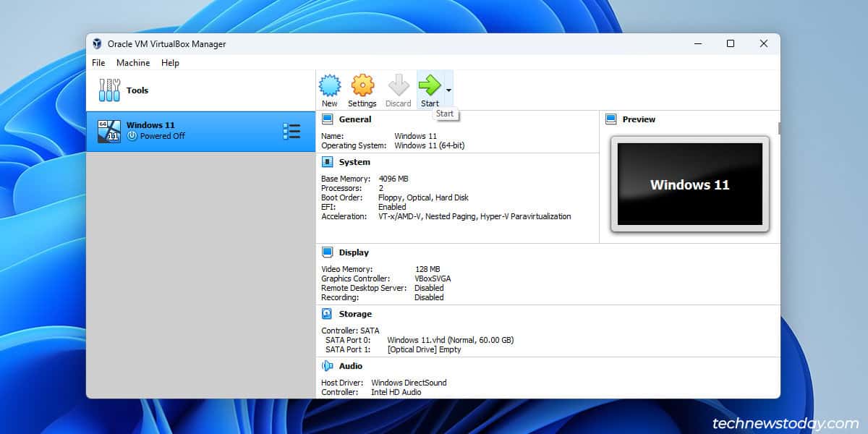The height and width of the screenshot is (434, 868).
Task: Click the Recording 'Disabled' value
Action: coord(429,297)
